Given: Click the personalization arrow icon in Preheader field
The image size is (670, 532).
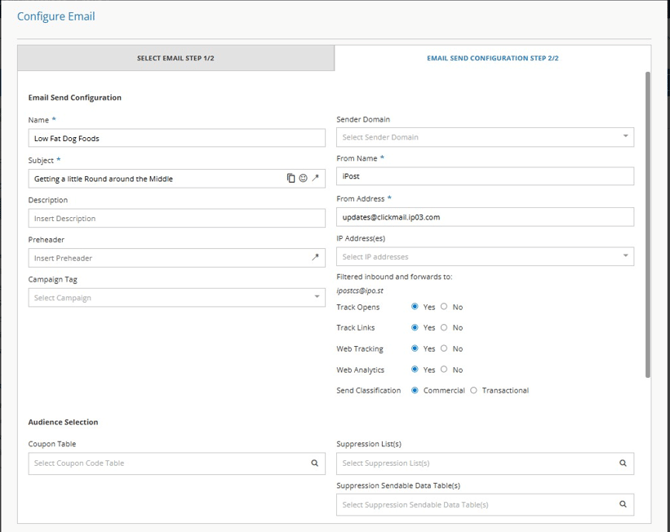Looking at the screenshot, I should [x=315, y=257].
